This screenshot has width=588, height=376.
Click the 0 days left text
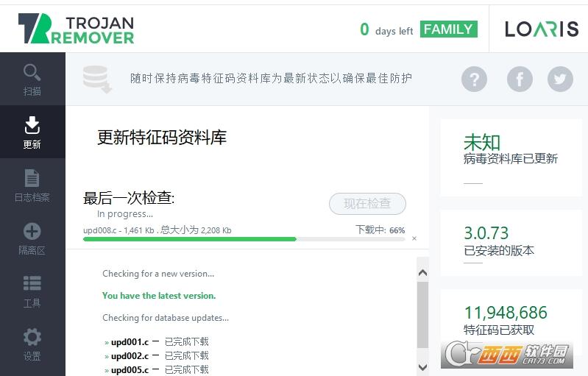(x=386, y=29)
